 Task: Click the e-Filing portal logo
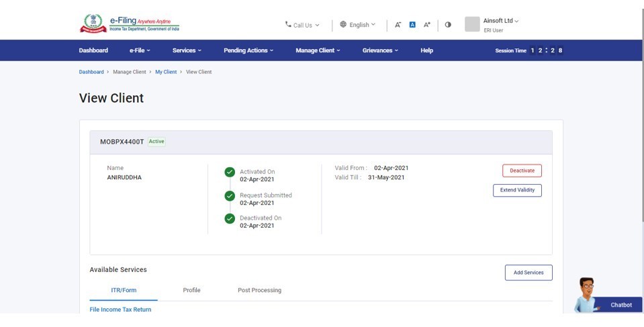(130, 24)
